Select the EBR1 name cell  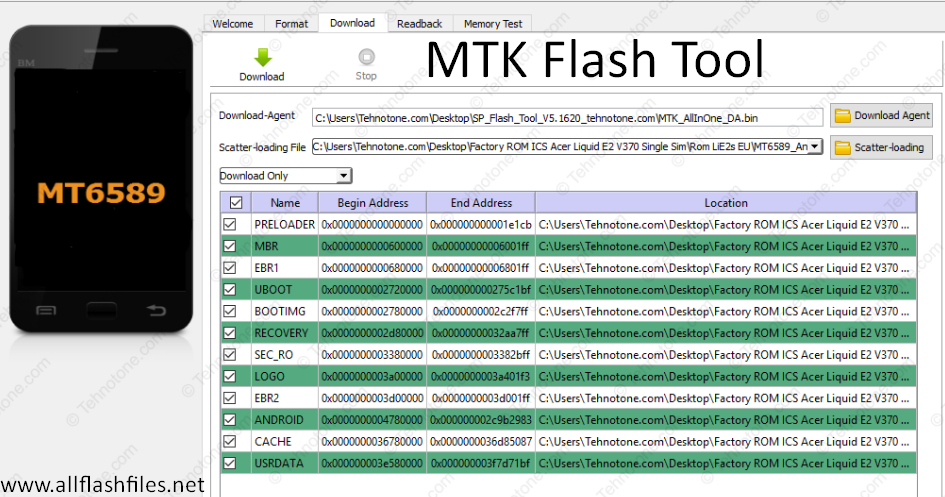point(284,268)
